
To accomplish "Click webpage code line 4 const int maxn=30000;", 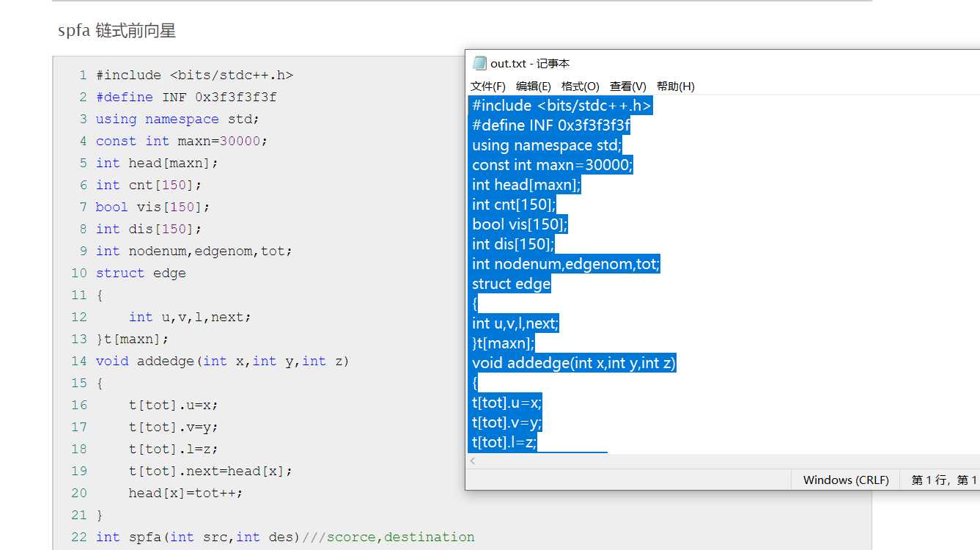I will (x=182, y=141).
